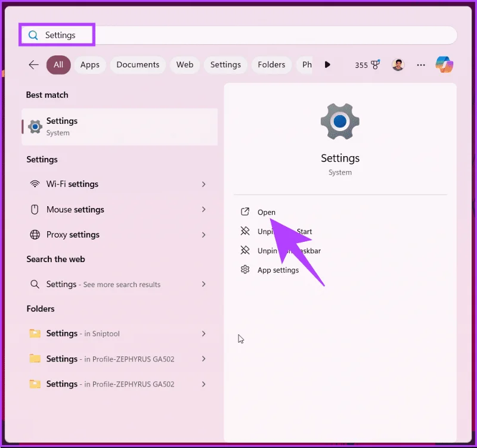Image resolution: width=477 pixels, height=448 pixels.
Task: Click the mouse icon beside Mouse settings
Action: tap(35, 210)
